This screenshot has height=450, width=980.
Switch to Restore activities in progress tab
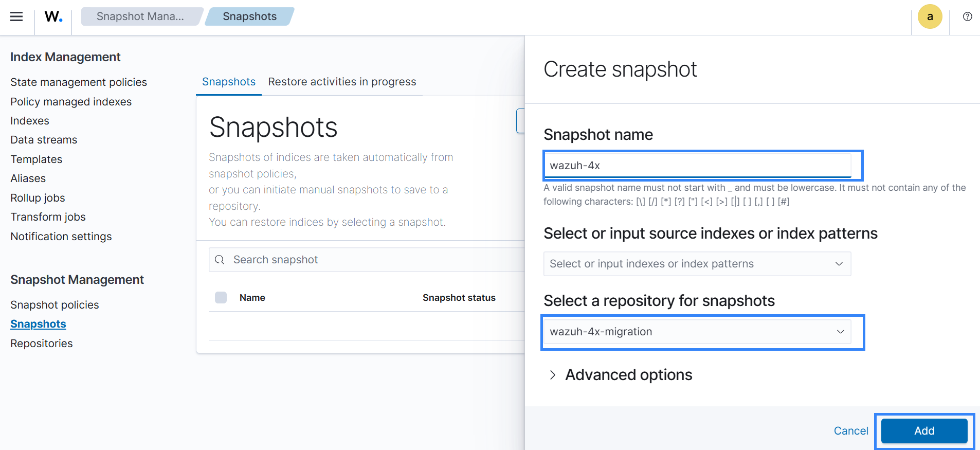342,82
